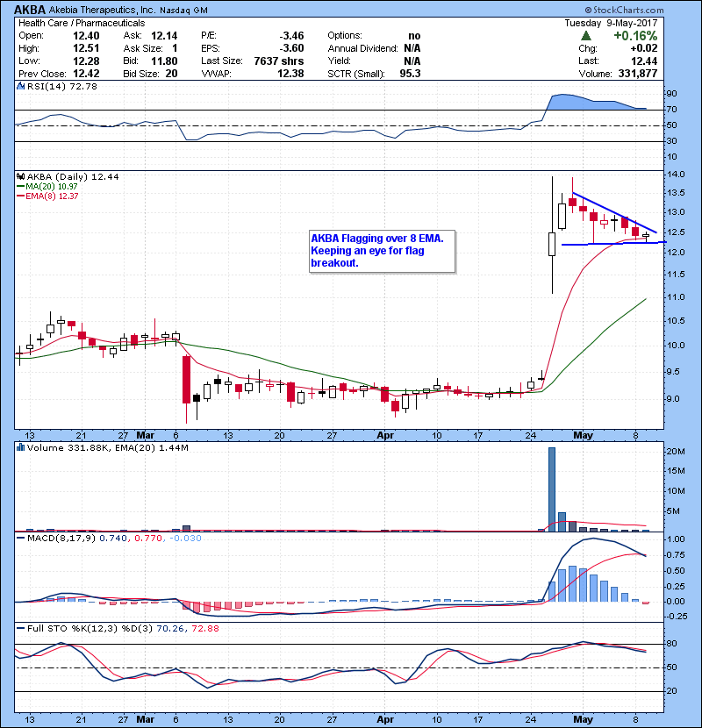This screenshot has width=702, height=728.
Task: Click the Volume 331.88K, EMA(20) 1.44M label
Action: [108, 448]
